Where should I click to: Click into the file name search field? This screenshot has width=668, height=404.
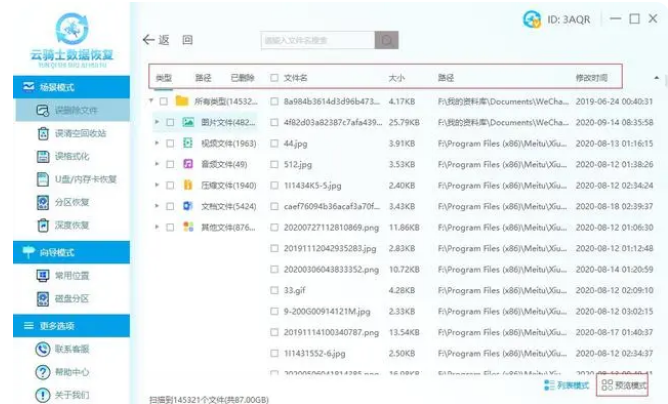318,40
